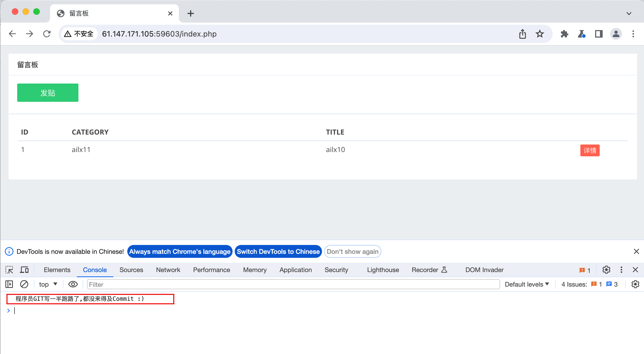644x354 pixels.
Task: Clear the console with the ban icon
Action: pyautogui.click(x=24, y=284)
